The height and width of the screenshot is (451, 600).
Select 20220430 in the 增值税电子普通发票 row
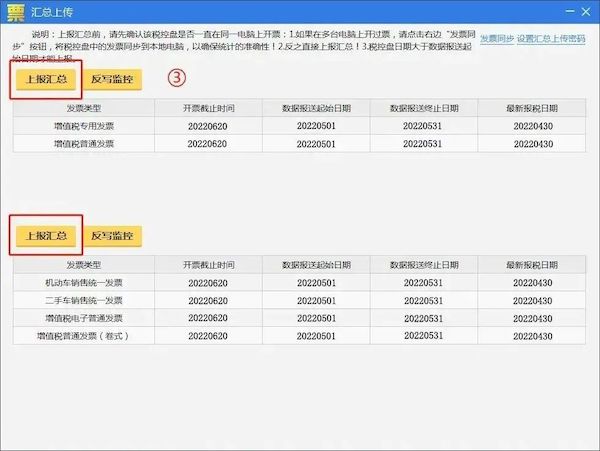[533, 318]
